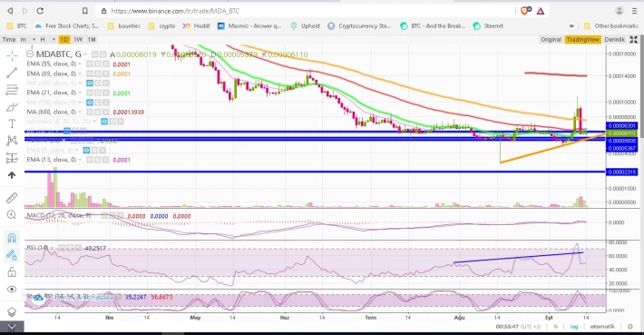Hide the EMA (55, close, 0) indicator
644x335 pixels.
coord(89,64)
